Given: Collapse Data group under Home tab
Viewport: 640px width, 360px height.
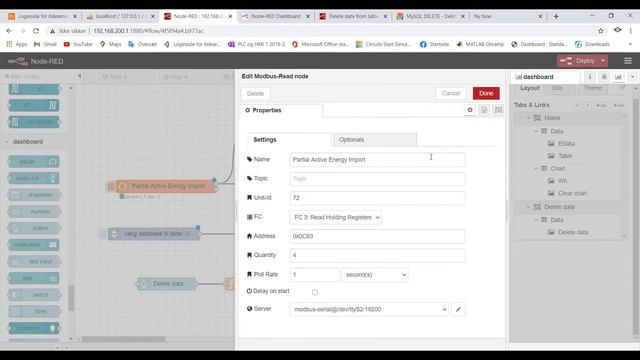Looking at the screenshot, I should [x=536, y=131].
